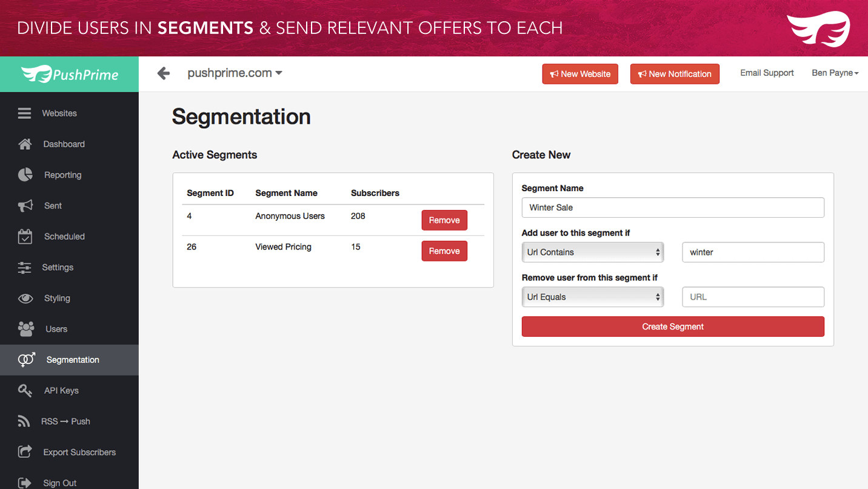Expand the Ben Payne account menu

point(835,73)
